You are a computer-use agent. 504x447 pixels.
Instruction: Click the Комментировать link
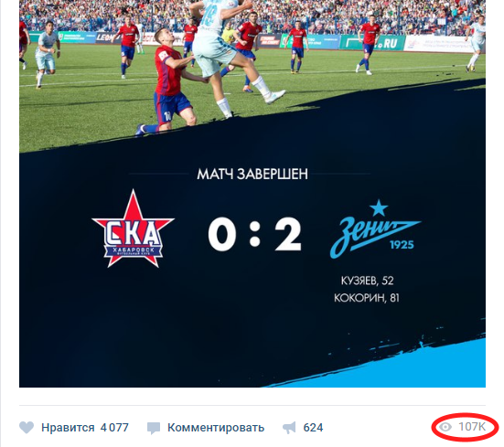(x=216, y=428)
